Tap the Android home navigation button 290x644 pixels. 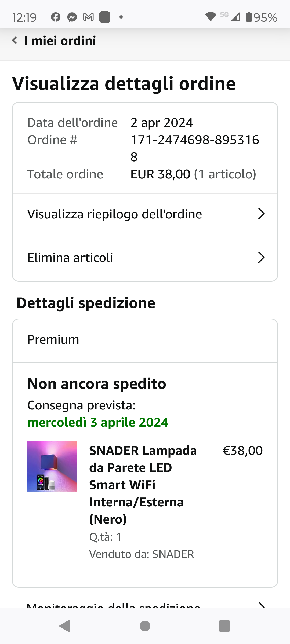(x=145, y=626)
